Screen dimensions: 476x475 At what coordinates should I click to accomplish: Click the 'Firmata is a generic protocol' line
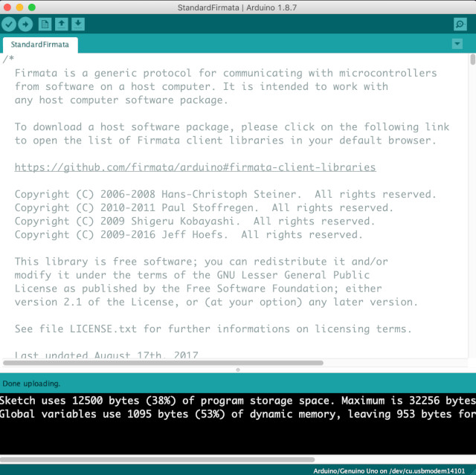coord(225,73)
